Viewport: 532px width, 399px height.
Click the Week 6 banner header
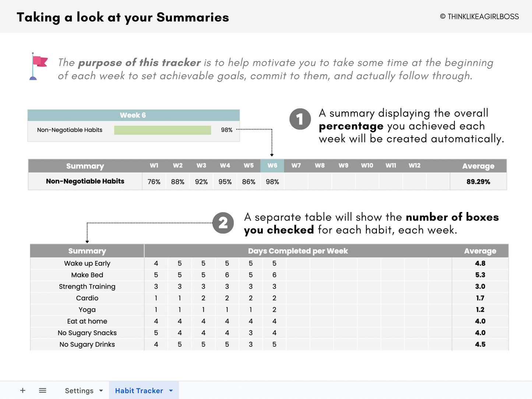tap(133, 115)
